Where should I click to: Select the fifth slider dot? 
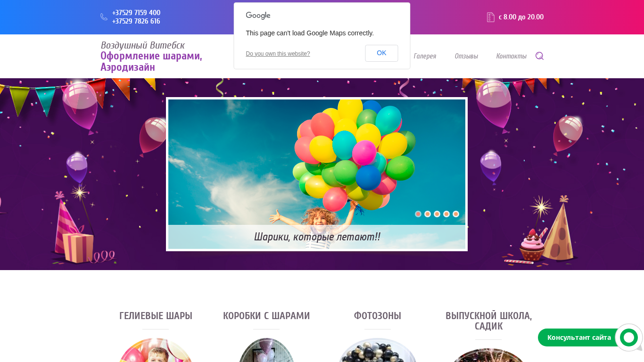pos(456,214)
